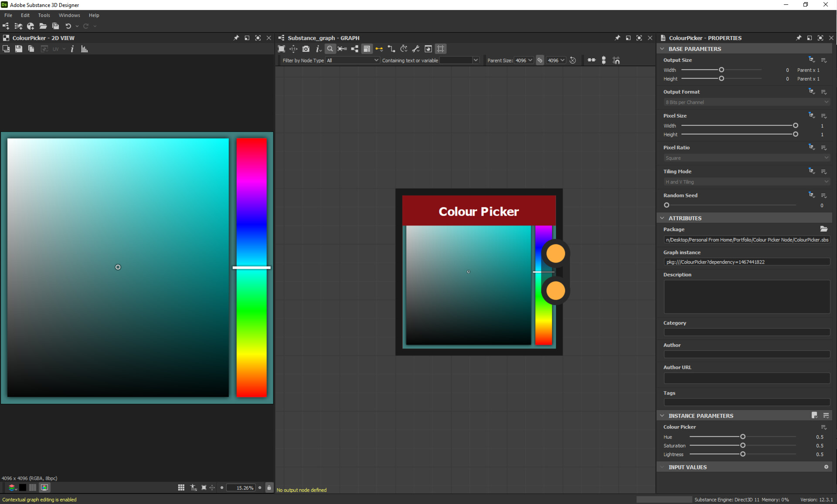Screen dimensions: 837x504
Task: Select the wrench tool in the graph toolbar
Action: pos(415,49)
